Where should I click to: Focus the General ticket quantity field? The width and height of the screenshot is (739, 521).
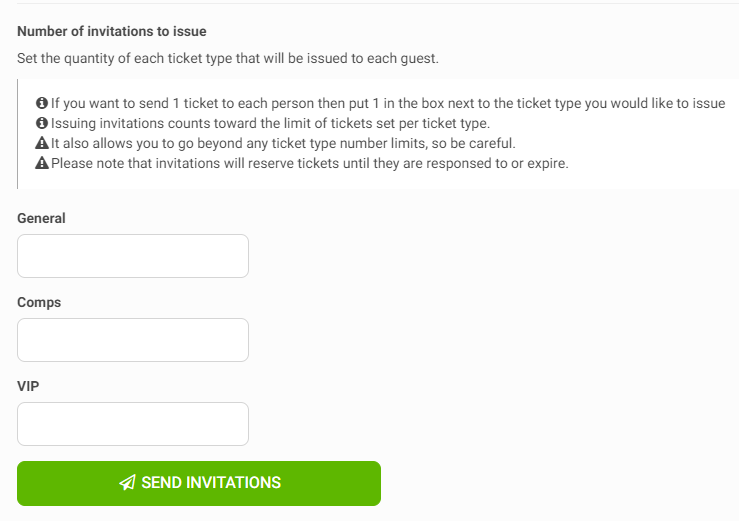click(133, 256)
